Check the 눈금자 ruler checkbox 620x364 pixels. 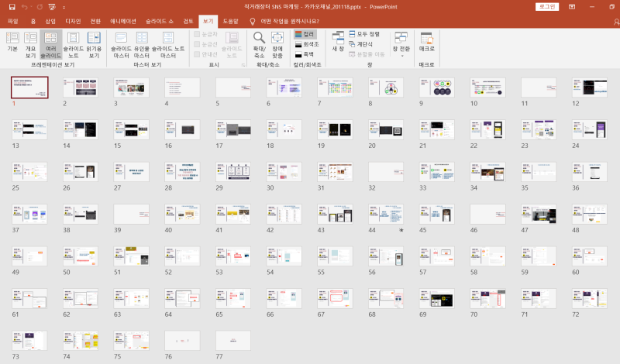[x=198, y=35]
